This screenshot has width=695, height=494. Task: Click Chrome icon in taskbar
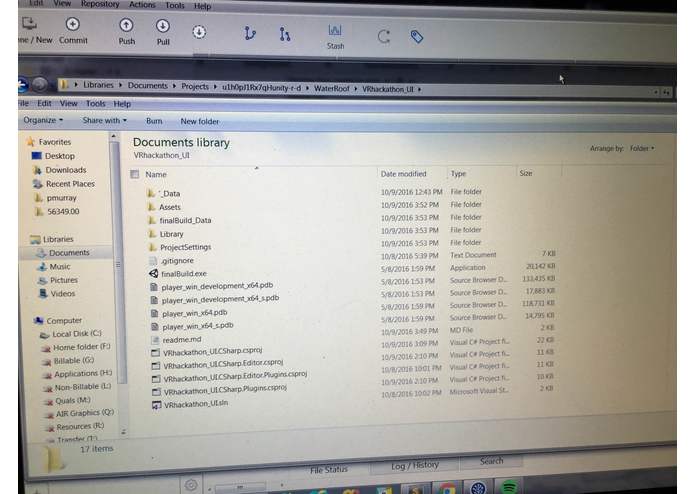pos(447,489)
